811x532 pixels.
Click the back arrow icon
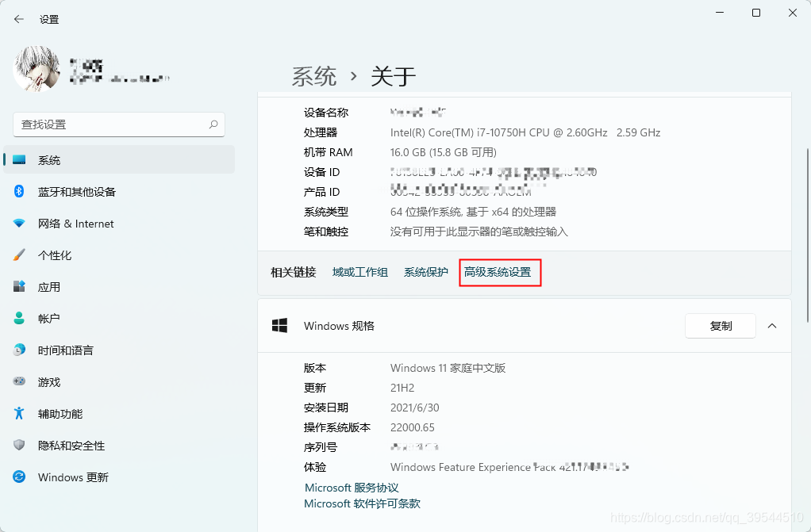pyautogui.click(x=19, y=19)
